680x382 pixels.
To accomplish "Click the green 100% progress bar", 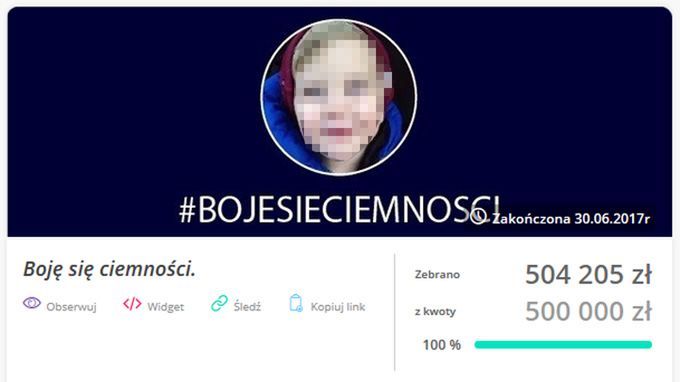I will click(x=563, y=345).
